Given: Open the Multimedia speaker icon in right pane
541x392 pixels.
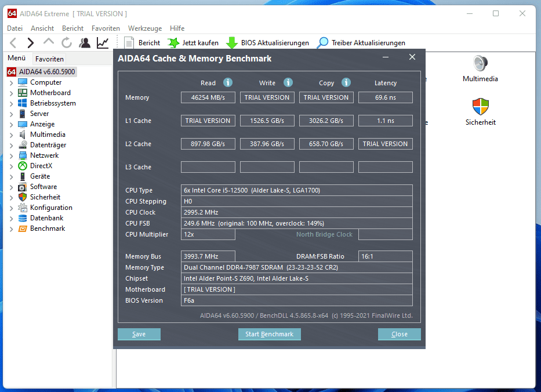Looking at the screenshot, I should 480,63.
